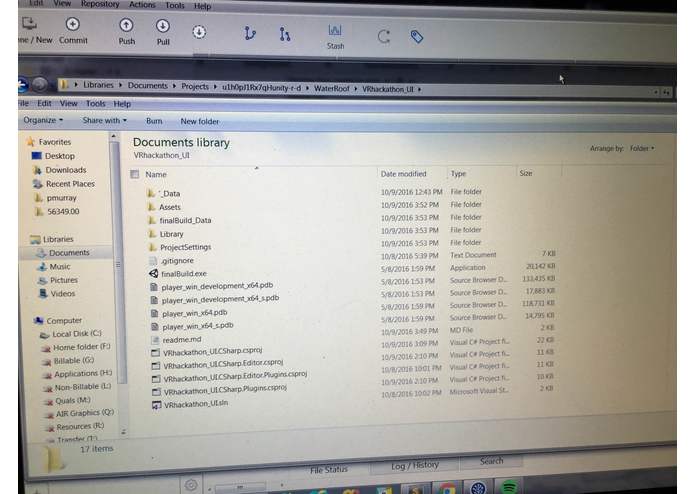Image resolution: width=695 pixels, height=494 pixels.
Task: Click Branch icon in SourceTree toolbar
Action: point(250,33)
